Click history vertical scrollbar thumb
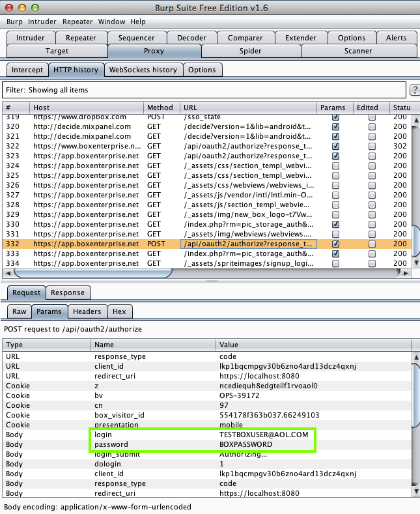The width and height of the screenshot is (420, 514). pyautogui.click(x=416, y=241)
